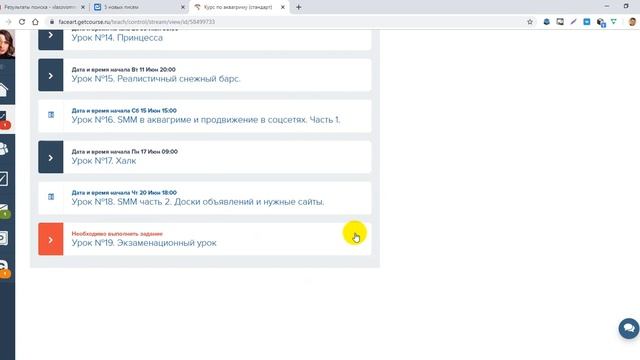This screenshot has width=640, height=360.
Task: Open the users group icon in sidebar
Action: 4,149
